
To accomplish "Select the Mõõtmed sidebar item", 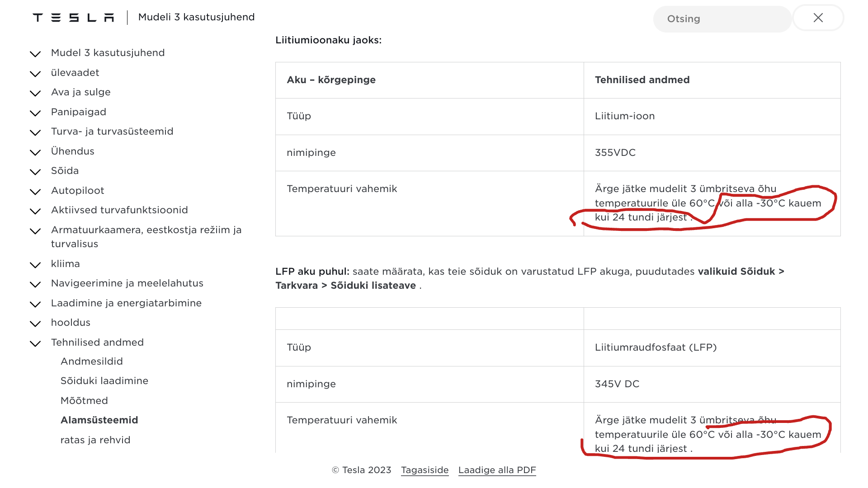I will [84, 401].
